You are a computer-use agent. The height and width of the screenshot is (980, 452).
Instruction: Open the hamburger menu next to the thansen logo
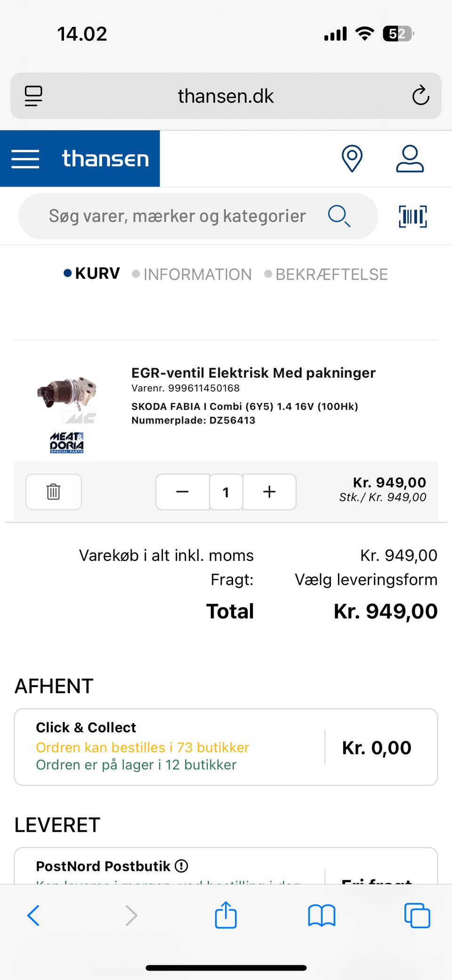click(25, 159)
